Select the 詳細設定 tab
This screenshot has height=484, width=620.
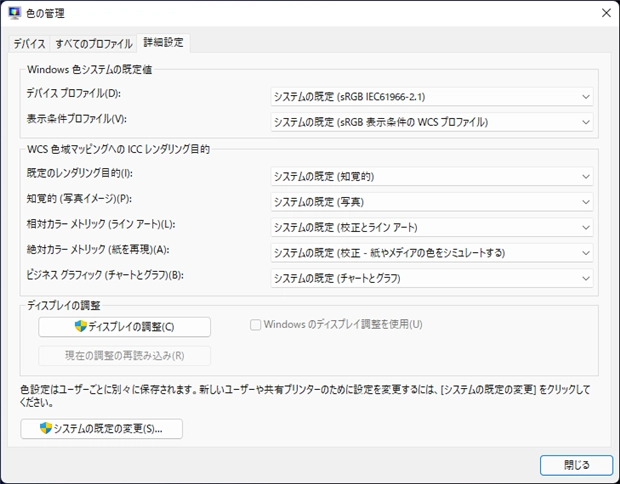pyautogui.click(x=163, y=43)
